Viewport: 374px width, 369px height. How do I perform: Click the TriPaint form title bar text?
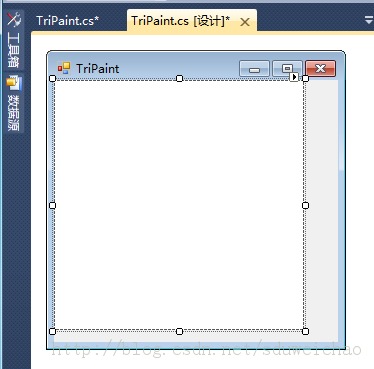click(x=98, y=69)
